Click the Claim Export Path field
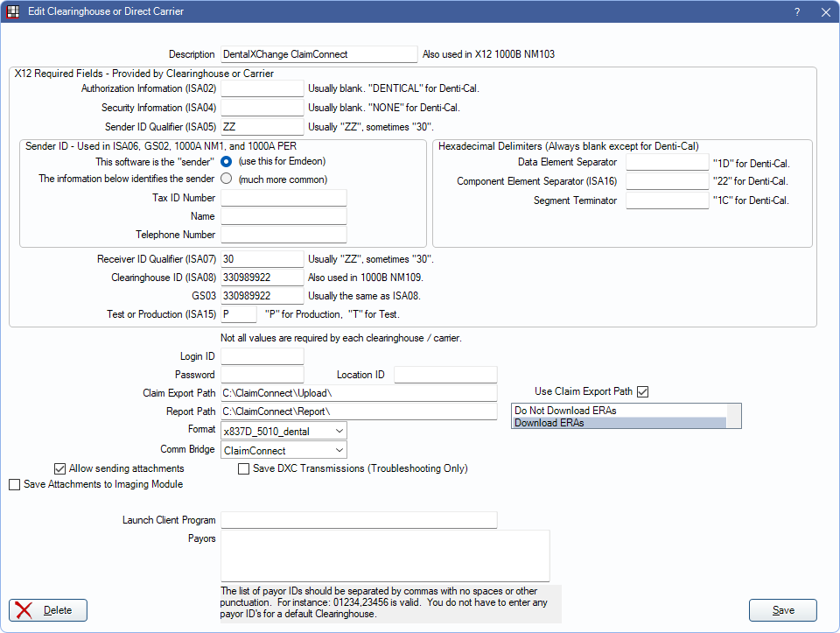The height and width of the screenshot is (633, 840). pyautogui.click(x=359, y=393)
